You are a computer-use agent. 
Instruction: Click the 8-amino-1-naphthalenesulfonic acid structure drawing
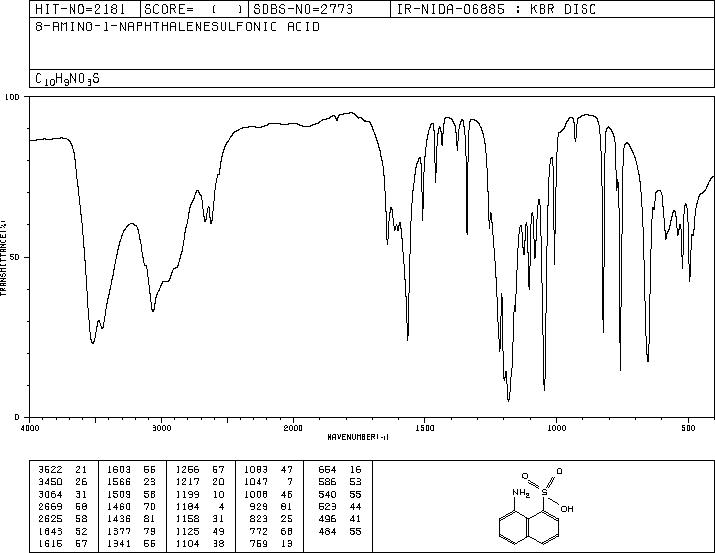coord(536,506)
